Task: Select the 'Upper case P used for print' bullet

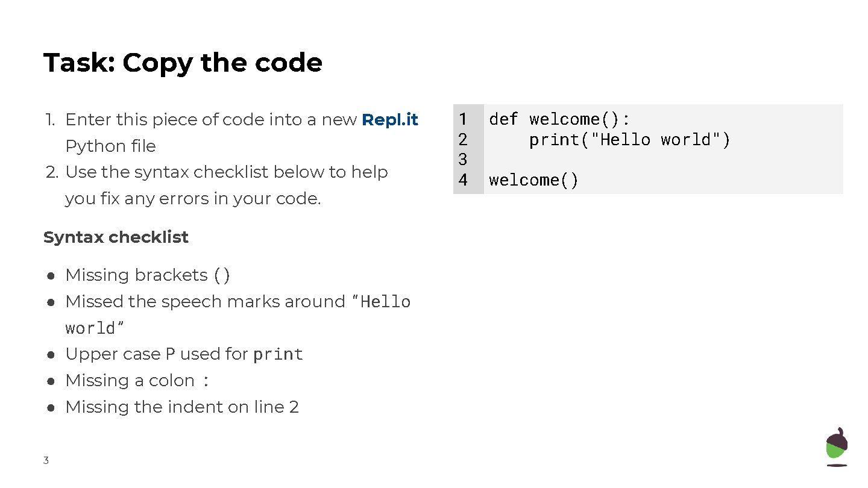Action: (x=184, y=354)
